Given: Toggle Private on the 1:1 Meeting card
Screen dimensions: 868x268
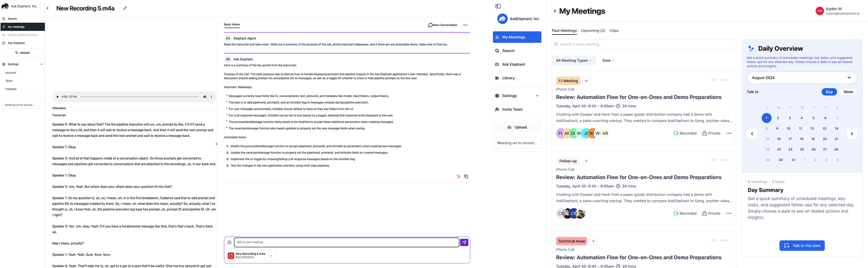Looking at the screenshot, I should (x=711, y=133).
